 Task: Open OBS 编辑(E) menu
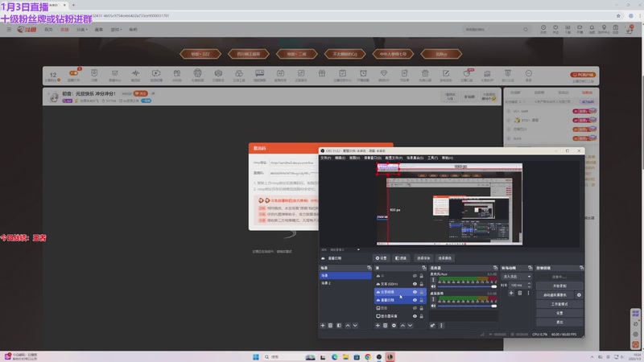click(340, 158)
